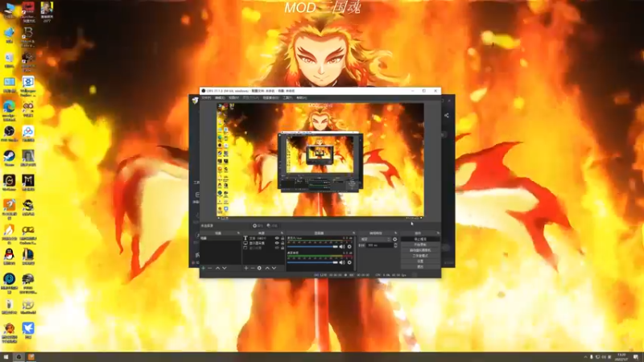This screenshot has width=644, height=362.
Task: Move the source down in the Sources list
Action: coord(274,268)
